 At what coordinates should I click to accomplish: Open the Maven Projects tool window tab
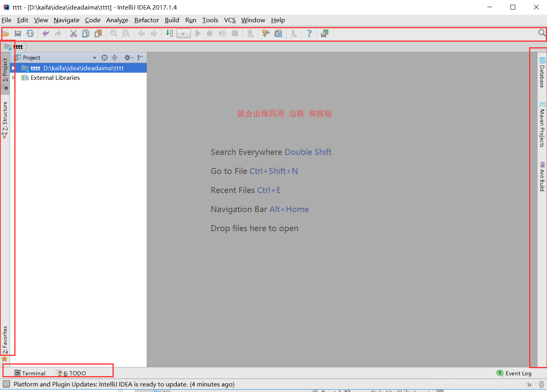542,124
